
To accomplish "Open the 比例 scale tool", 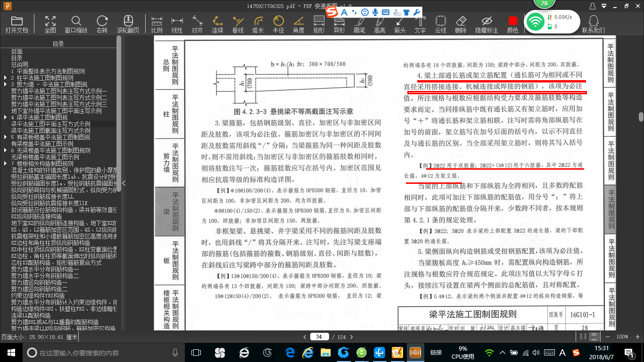I will point(157,24).
